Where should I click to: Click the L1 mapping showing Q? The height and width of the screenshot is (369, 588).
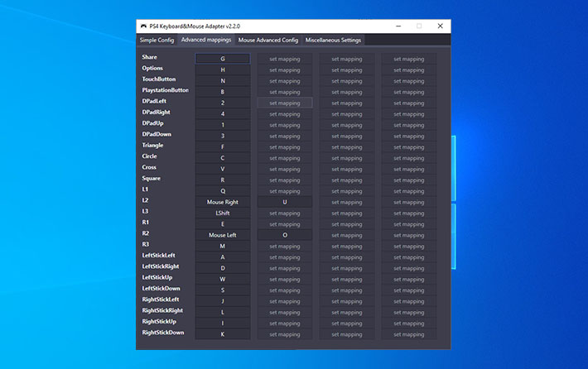click(x=223, y=191)
